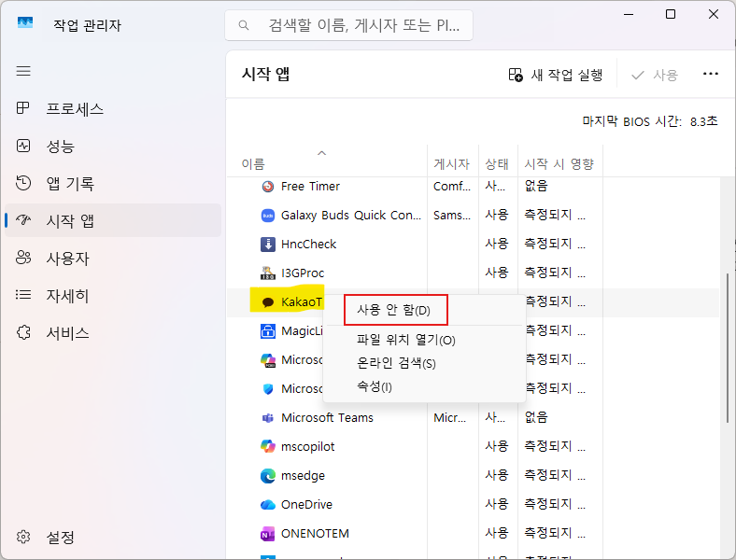736x560 pixels.
Task: Click the MagicLine lock icon
Action: (x=267, y=331)
